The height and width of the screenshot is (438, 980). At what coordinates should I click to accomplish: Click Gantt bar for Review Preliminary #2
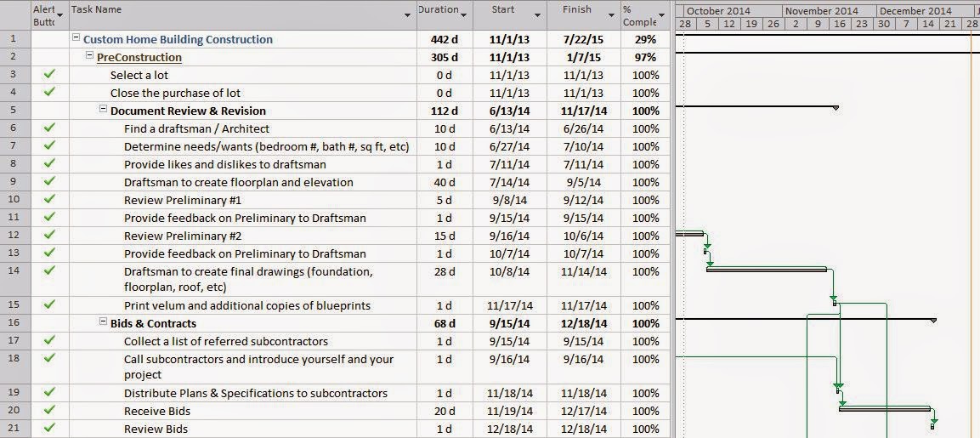tap(689, 233)
